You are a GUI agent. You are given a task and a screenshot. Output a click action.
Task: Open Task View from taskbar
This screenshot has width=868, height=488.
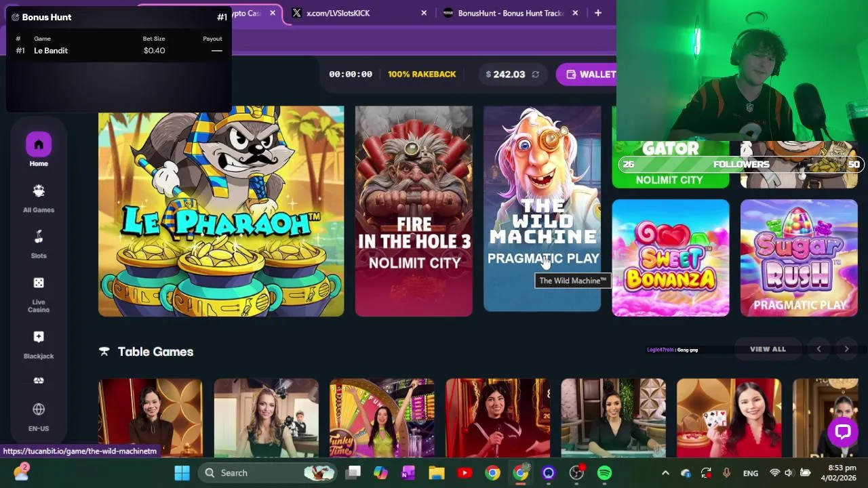[353, 473]
